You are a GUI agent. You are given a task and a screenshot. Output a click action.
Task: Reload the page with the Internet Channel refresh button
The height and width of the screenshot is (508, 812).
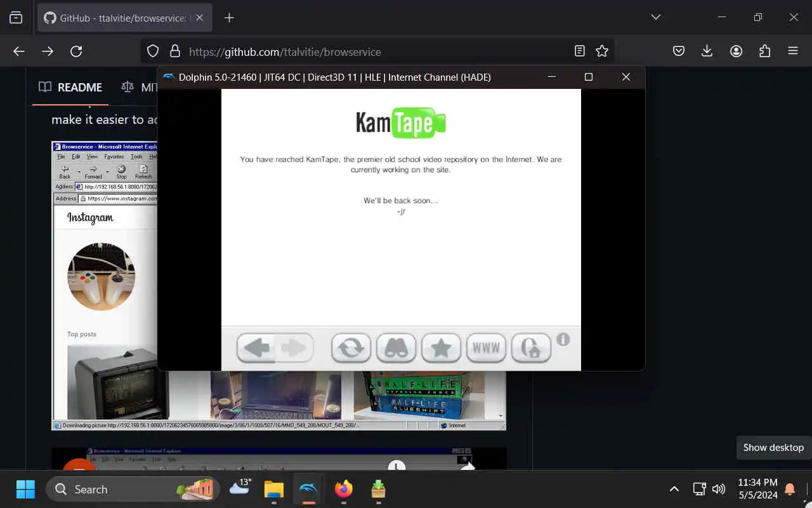coord(351,348)
